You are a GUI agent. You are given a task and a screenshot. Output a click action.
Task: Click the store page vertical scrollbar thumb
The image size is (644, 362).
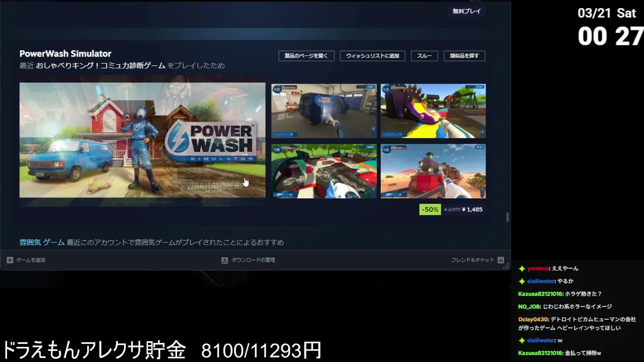507,217
